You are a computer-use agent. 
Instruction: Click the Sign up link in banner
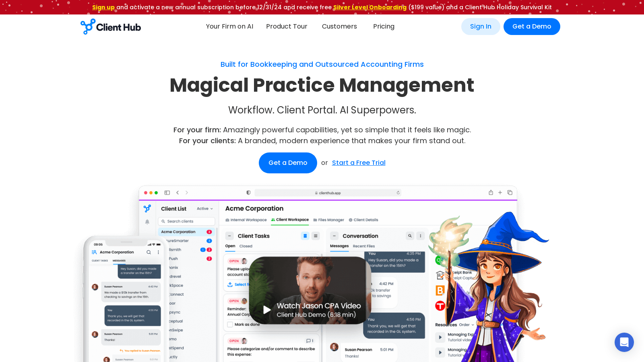click(103, 7)
